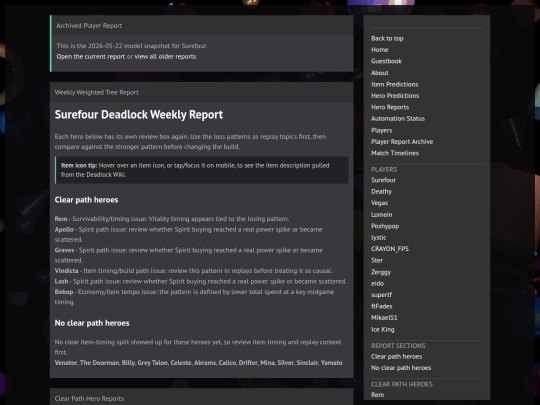Select player Zerggy
Viewport: 540px width, 405px height.
[381, 272]
